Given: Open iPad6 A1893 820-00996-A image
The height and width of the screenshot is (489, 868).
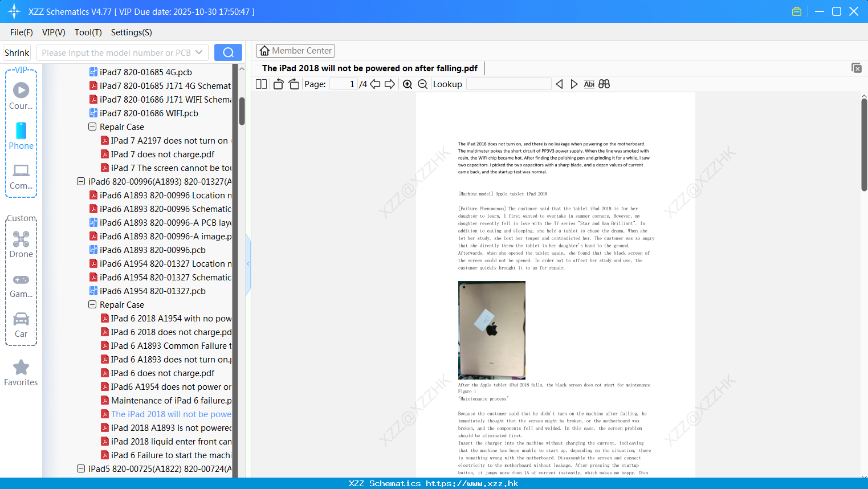Looking at the screenshot, I should click(160, 236).
